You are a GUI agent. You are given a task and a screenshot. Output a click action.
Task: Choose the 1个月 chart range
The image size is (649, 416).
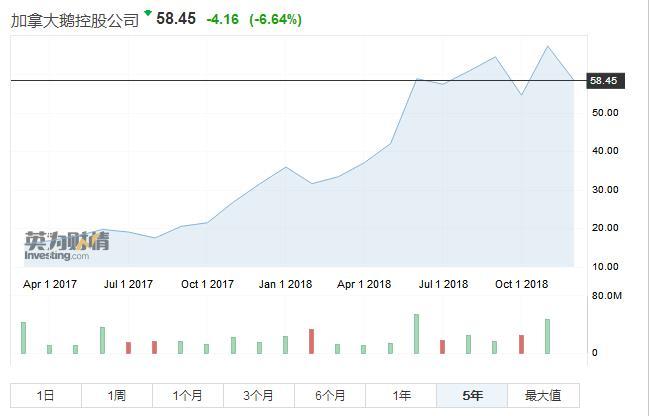(188, 395)
